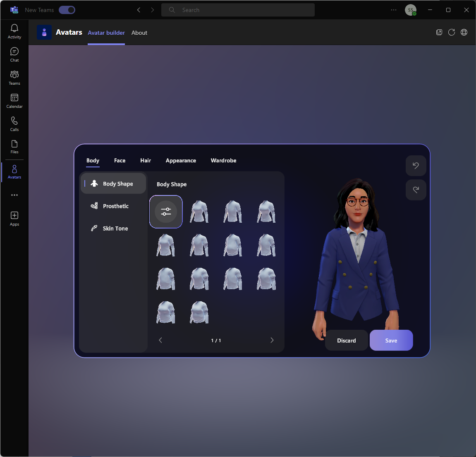Select the Avatars app in sidebar

[14, 172]
